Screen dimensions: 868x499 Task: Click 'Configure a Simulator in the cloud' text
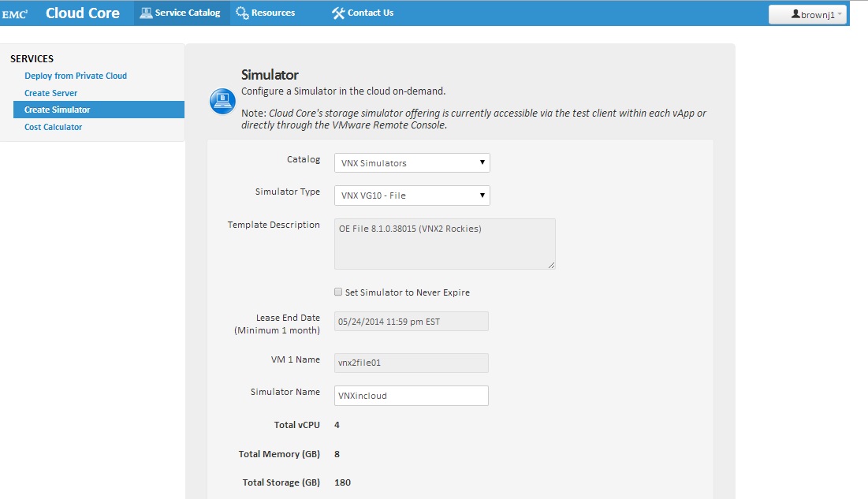click(x=343, y=91)
